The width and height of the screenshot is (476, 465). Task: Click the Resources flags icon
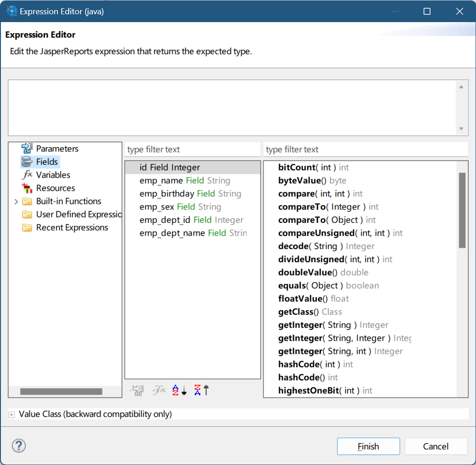pyautogui.click(x=28, y=188)
